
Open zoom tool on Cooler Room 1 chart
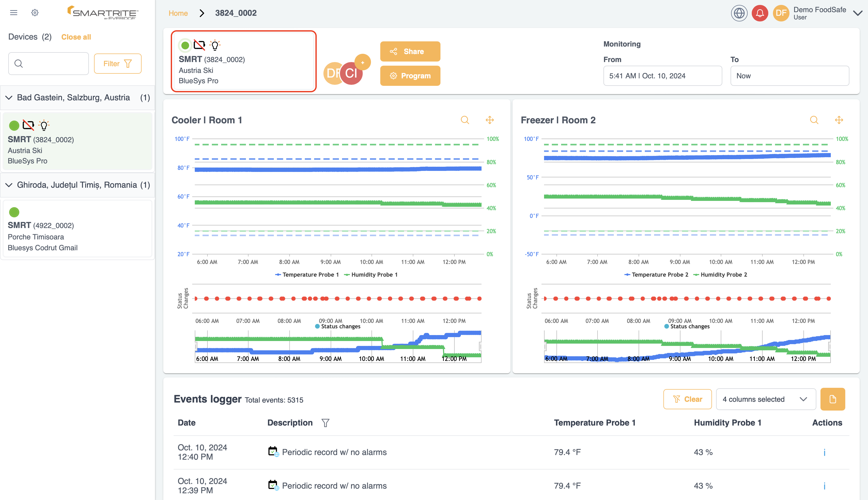point(465,120)
